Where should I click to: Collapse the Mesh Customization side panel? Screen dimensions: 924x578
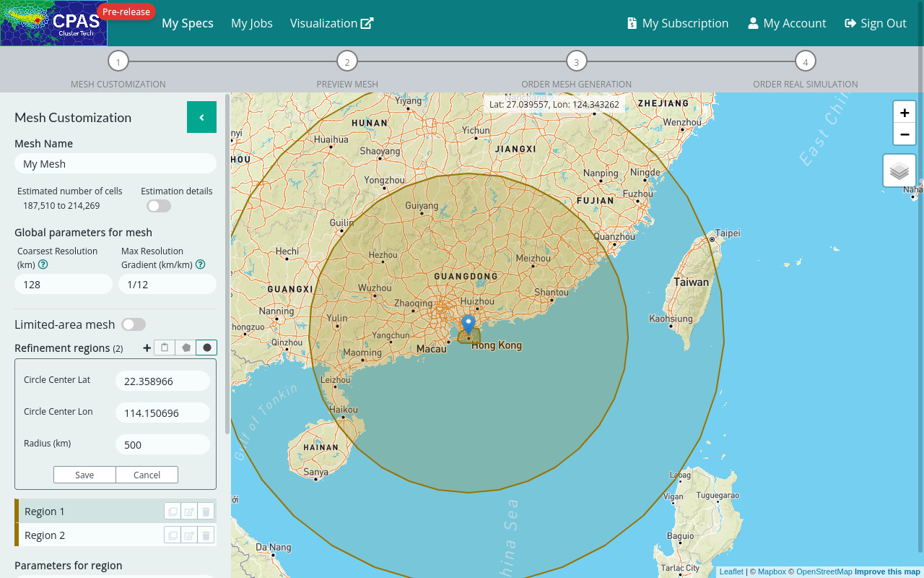[x=201, y=117]
